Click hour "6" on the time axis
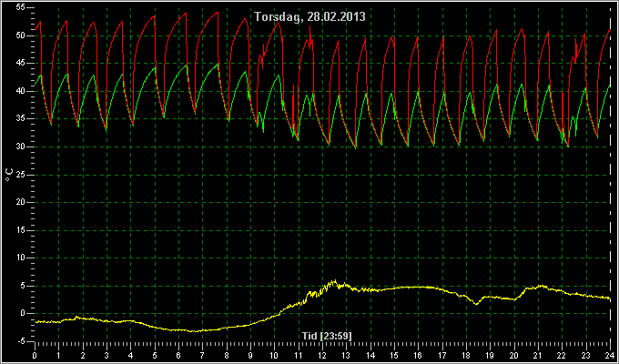The width and height of the screenshot is (619, 364). pos(178,355)
